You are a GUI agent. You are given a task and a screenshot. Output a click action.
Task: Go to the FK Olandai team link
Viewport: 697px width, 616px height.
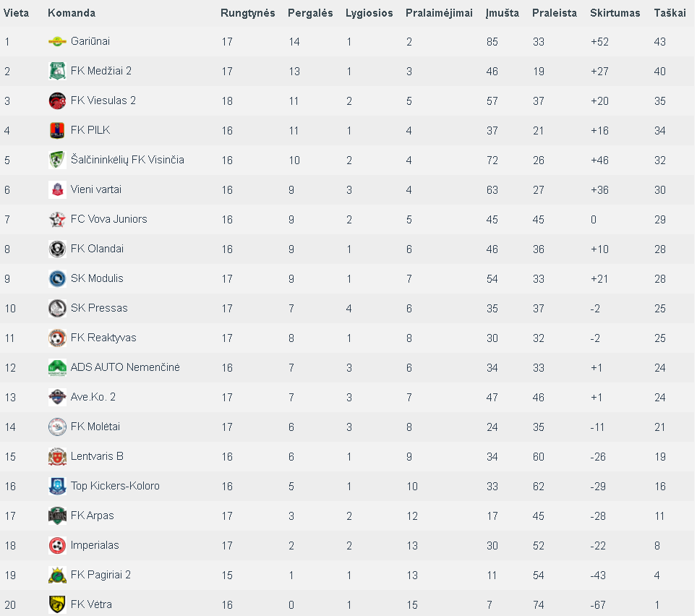(97, 249)
